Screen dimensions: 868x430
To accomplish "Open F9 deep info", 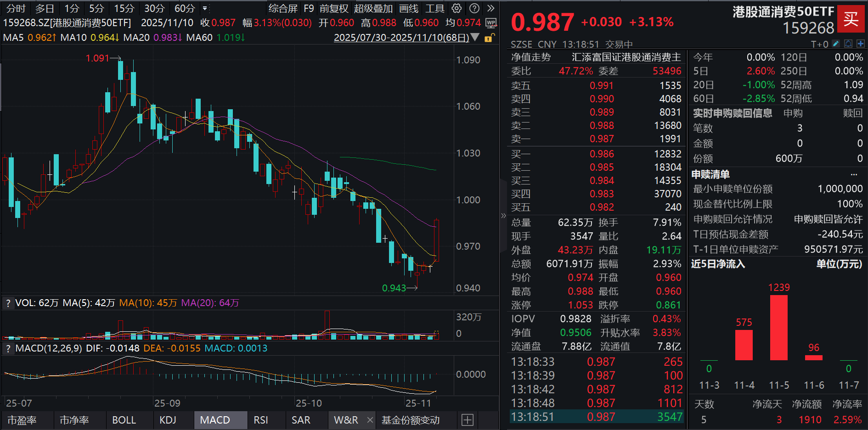I will tap(309, 8).
